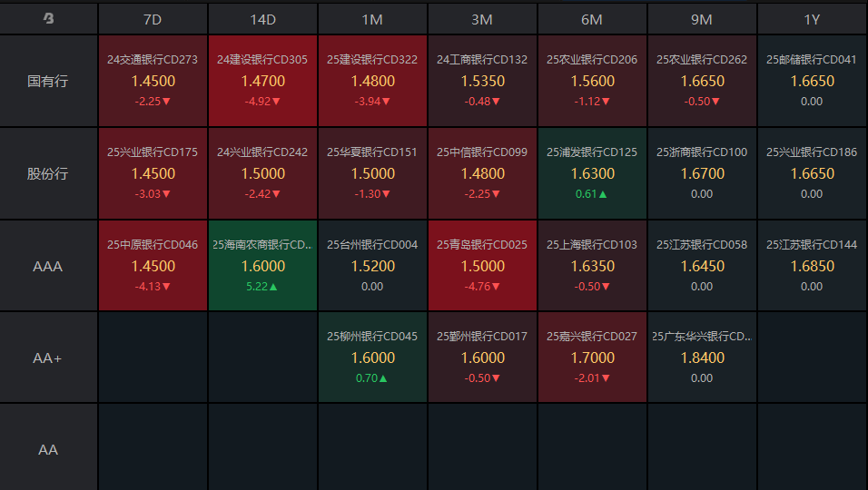
Task: Open the 25邮储银行CD041 cell
Action: click(812, 81)
